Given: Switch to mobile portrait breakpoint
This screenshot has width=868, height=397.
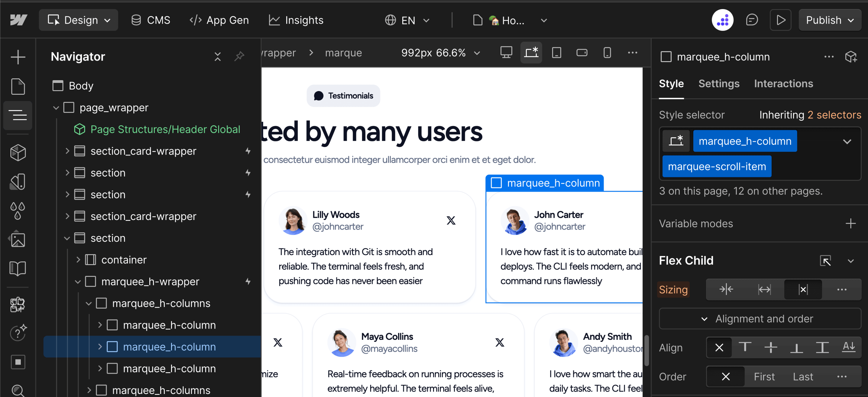Looking at the screenshot, I should (x=607, y=53).
